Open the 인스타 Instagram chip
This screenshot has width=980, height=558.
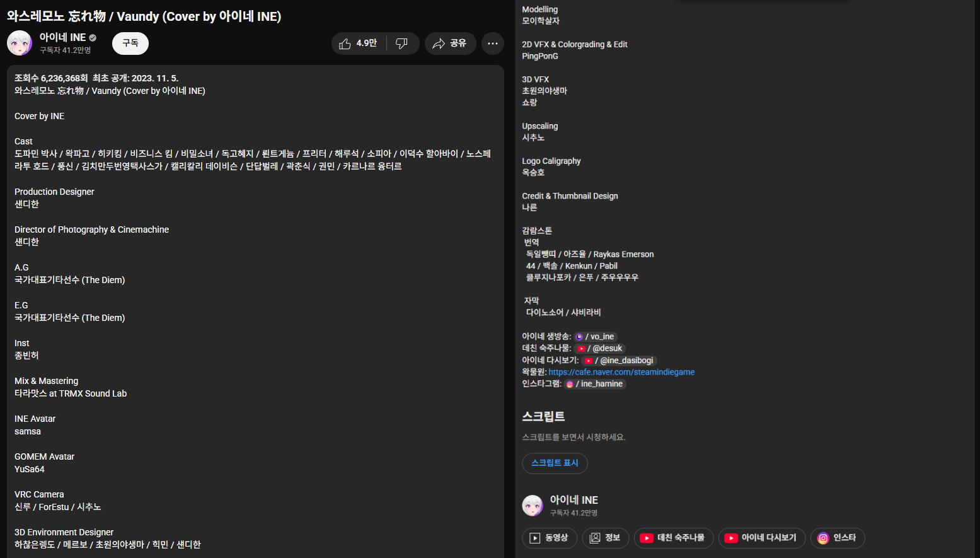[838, 538]
